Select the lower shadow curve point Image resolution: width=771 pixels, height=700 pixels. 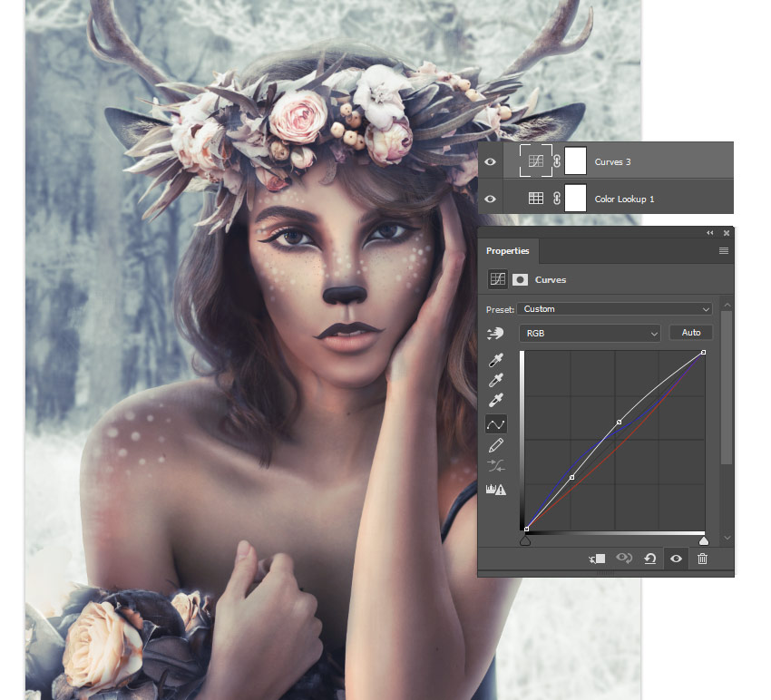point(571,477)
